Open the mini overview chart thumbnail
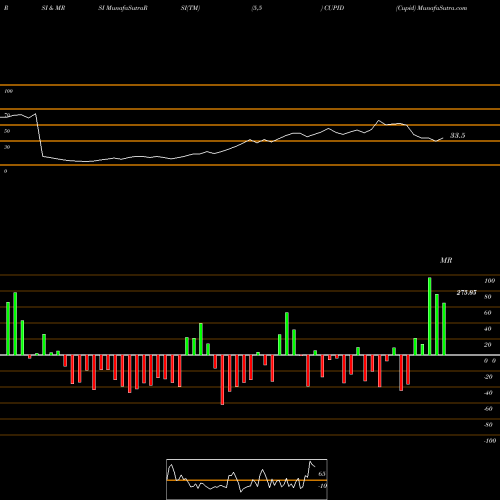Screen dimensions: 500x500 247,479
